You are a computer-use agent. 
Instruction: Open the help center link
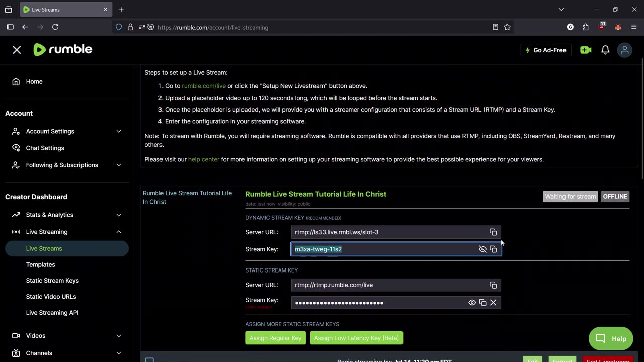click(x=204, y=159)
